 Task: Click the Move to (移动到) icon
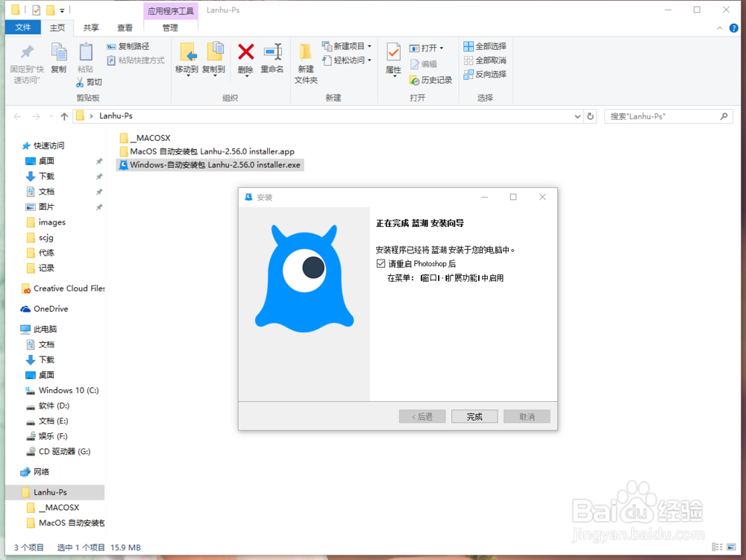click(187, 52)
